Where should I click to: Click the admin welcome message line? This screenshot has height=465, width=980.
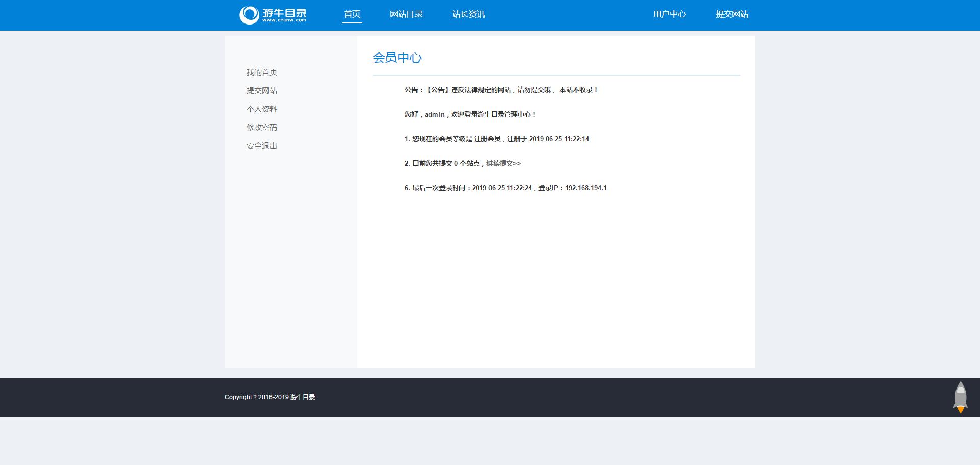[470, 114]
